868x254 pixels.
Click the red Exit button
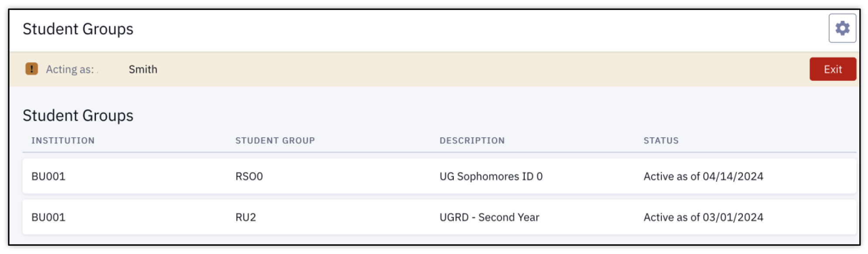tap(833, 69)
